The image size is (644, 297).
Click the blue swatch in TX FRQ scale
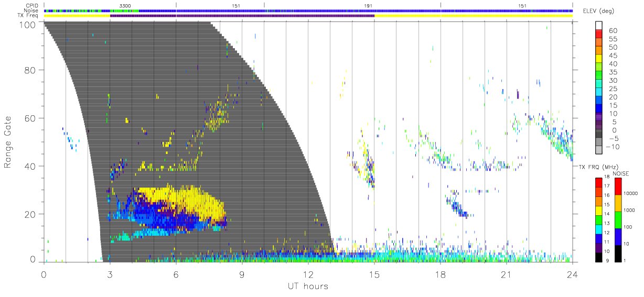coord(599,238)
